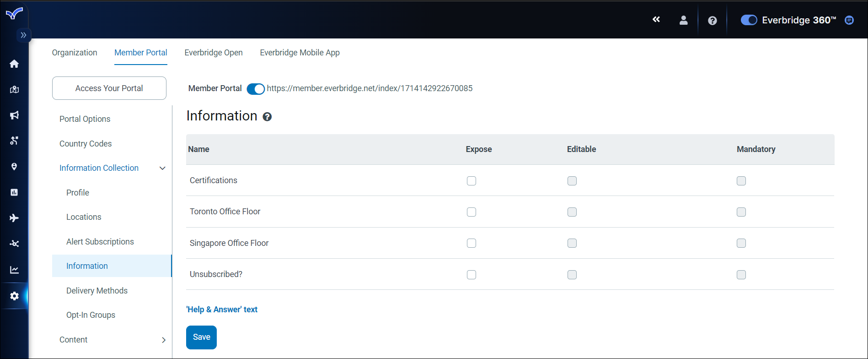868x359 pixels.
Task: Open the airplane travel sidebar icon
Action: (x=14, y=218)
